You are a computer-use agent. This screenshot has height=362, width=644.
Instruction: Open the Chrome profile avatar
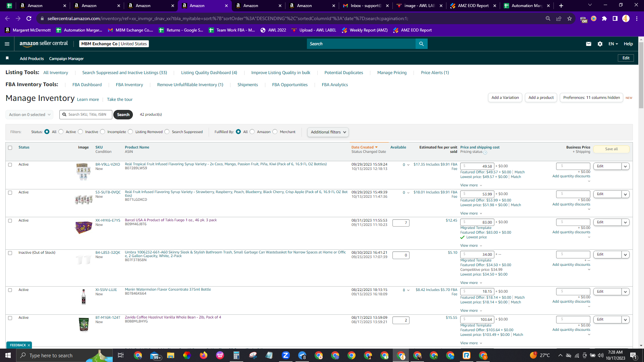(626, 18)
